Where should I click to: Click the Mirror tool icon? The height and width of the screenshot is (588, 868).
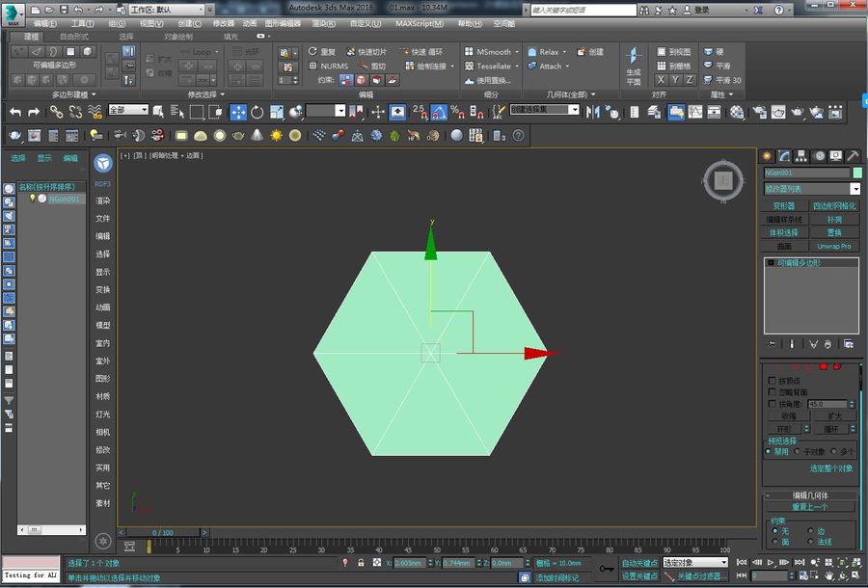tap(592, 112)
